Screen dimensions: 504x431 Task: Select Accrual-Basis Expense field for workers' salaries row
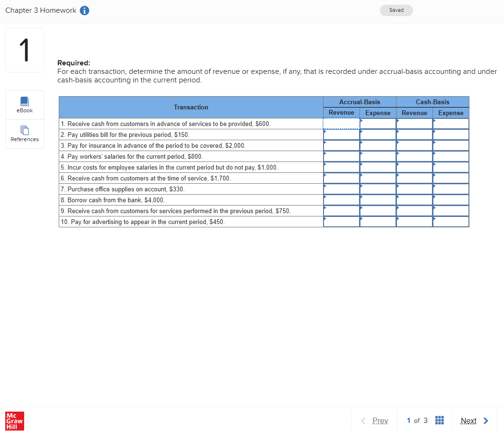point(378,156)
